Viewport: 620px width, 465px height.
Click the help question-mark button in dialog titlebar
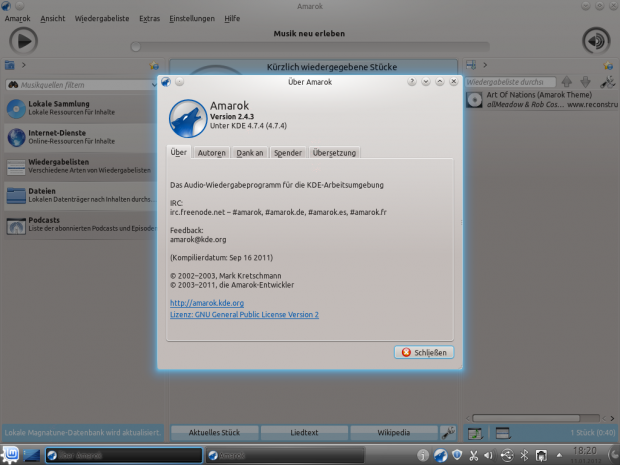(x=412, y=81)
